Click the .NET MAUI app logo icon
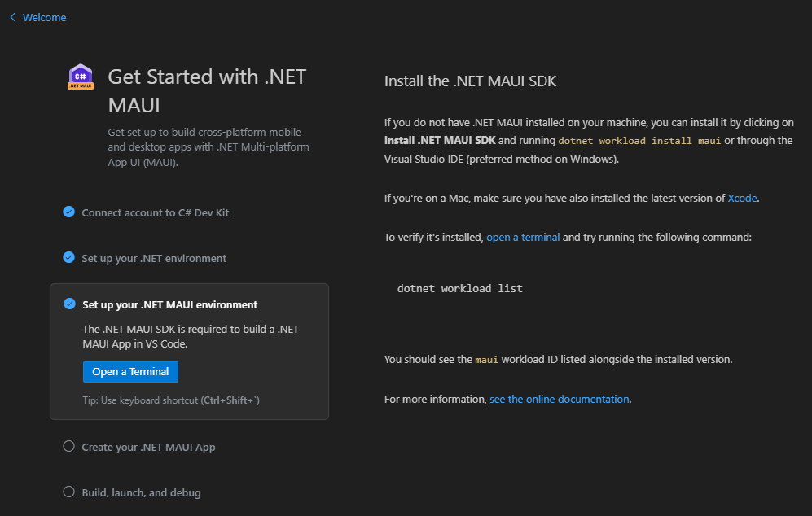Image resolution: width=812 pixels, height=516 pixels. (80, 77)
